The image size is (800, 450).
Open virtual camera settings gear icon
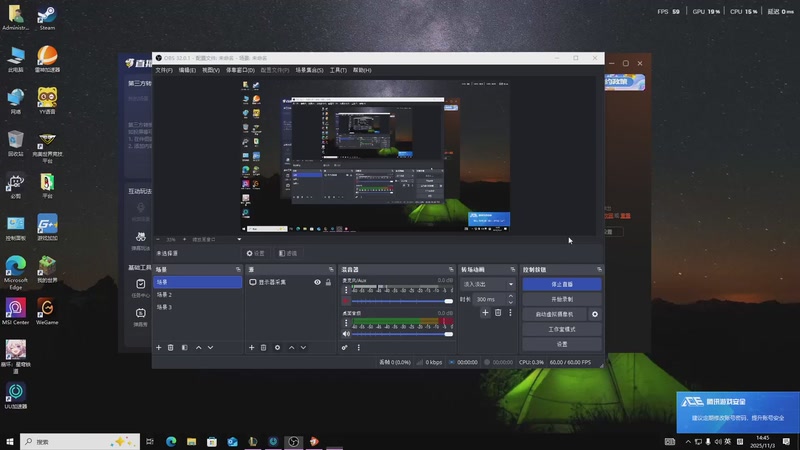(x=595, y=314)
